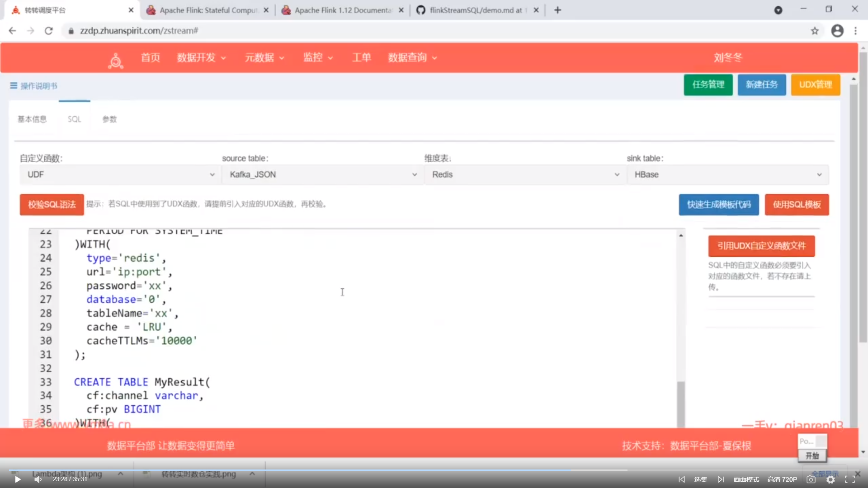Skip to next video episode
868x488 pixels.
click(721, 479)
